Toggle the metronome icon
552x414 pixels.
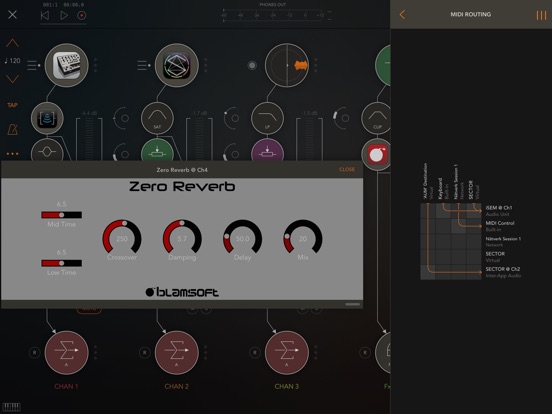pyautogui.click(x=13, y=129)
